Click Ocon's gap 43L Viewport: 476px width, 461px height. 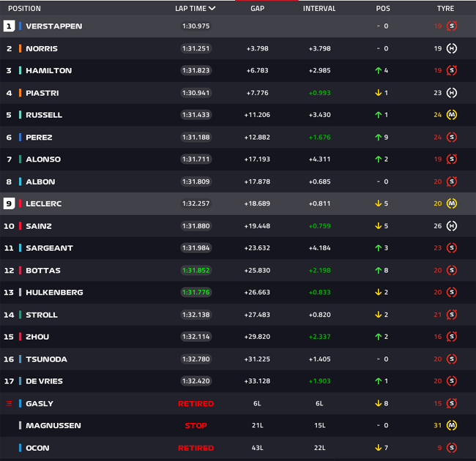(x=258, y=448)
